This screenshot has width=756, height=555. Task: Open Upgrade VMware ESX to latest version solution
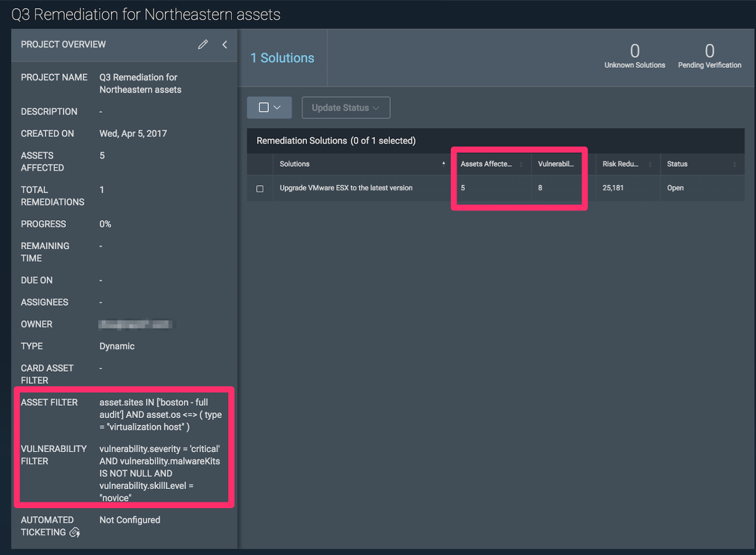pos(346,188)
